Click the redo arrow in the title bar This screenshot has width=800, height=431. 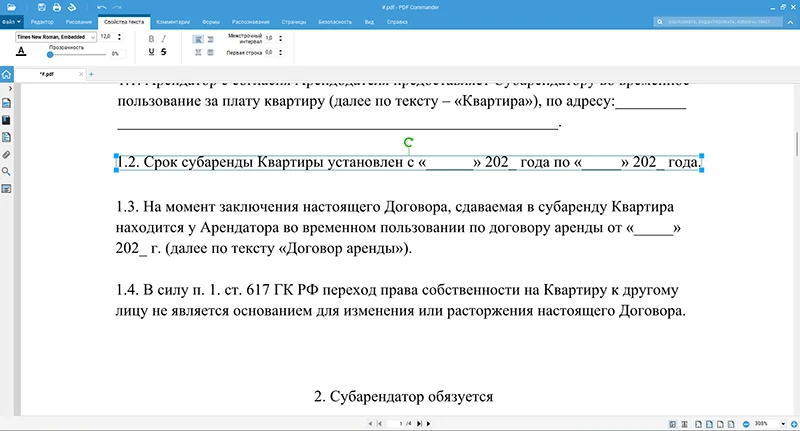point(117,7)
